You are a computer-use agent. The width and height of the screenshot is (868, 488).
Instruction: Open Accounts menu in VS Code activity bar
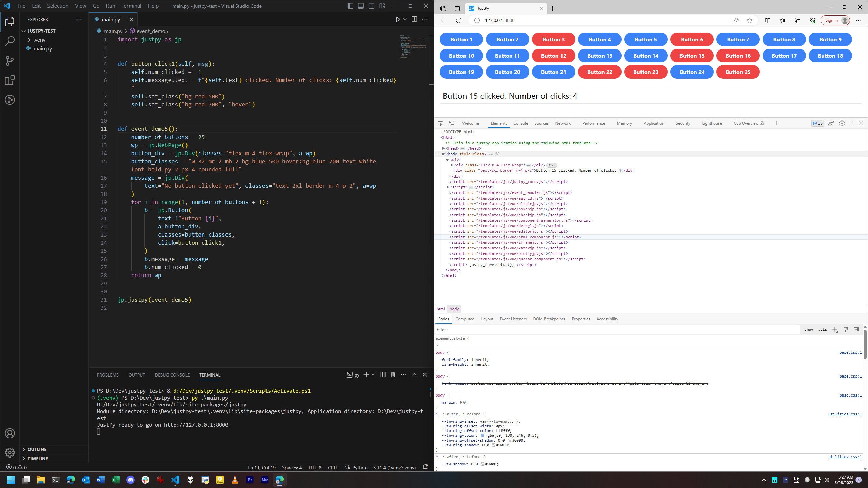pyautogui.click(x=10, y=433)
